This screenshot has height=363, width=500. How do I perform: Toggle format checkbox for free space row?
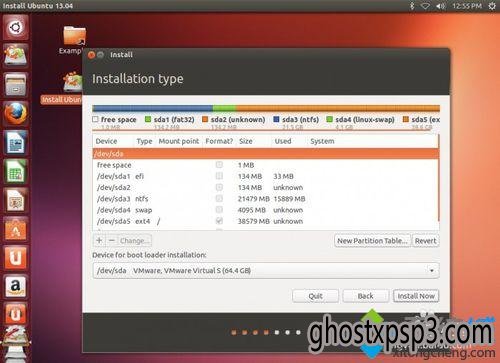tap(219, 165)
